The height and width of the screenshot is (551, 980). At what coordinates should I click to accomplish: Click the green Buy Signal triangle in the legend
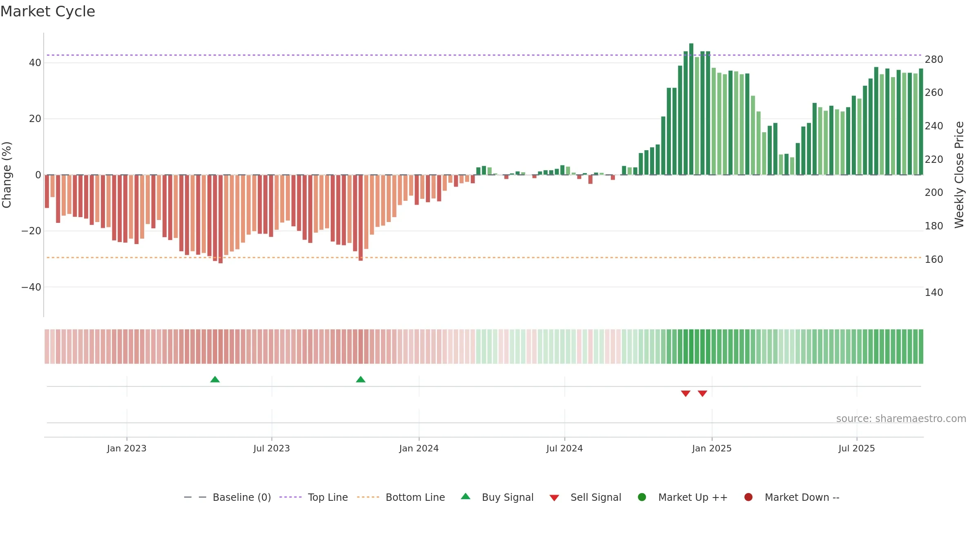pyautogui.click(x=465, y=496)
